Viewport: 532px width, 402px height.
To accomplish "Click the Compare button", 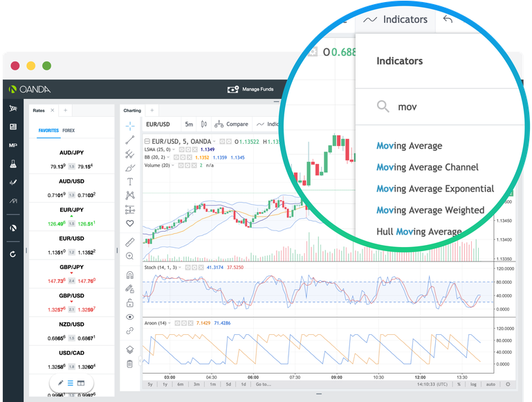I will point(231,125).
